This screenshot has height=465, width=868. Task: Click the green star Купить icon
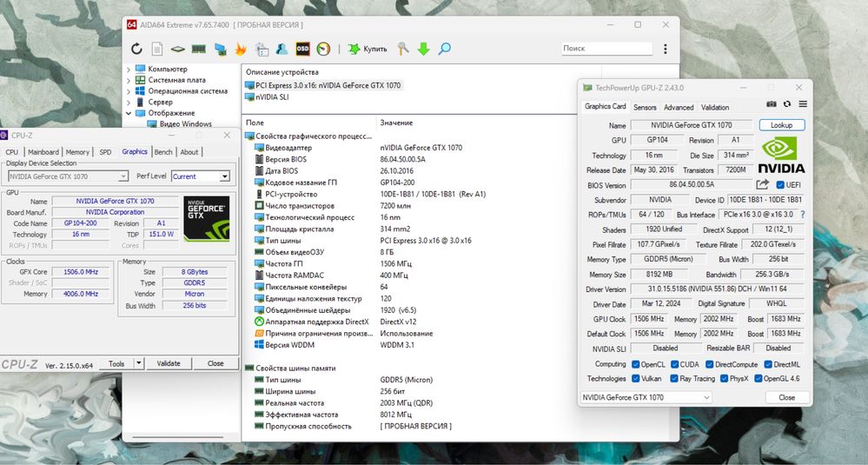354,49
